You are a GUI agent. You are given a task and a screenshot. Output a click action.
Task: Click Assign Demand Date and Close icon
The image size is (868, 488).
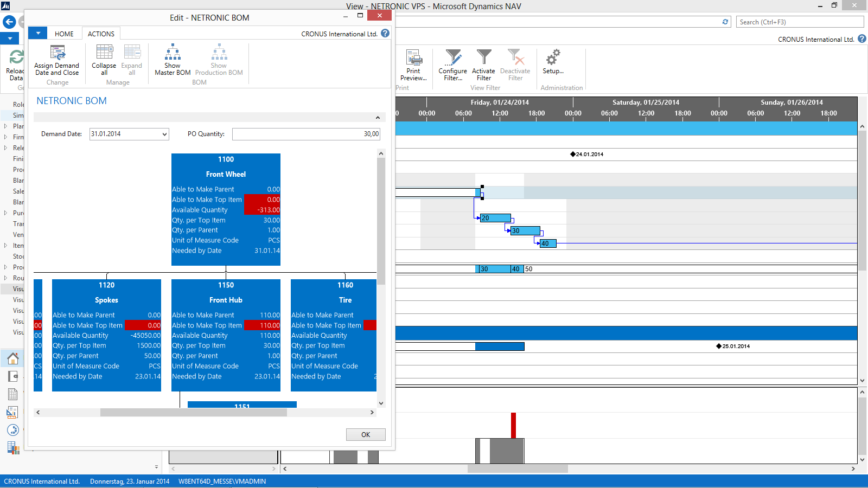pos(57,53)
